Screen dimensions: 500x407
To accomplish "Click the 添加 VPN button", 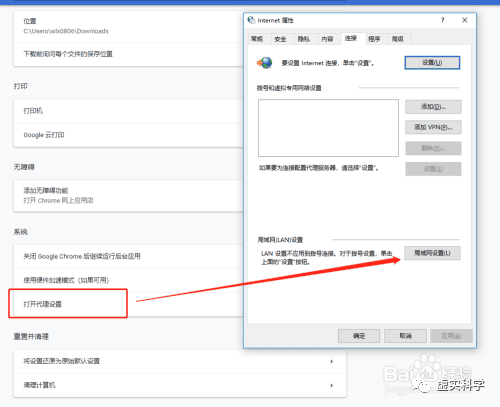I will click(433, 127).
